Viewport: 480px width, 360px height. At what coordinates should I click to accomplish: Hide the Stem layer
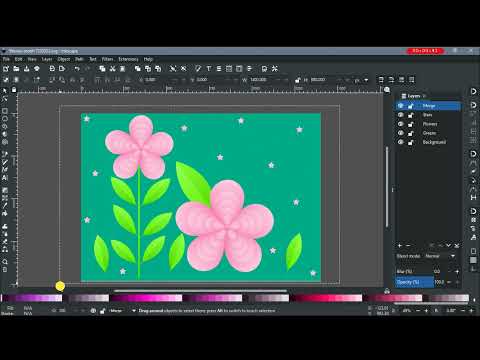point(401,115)
